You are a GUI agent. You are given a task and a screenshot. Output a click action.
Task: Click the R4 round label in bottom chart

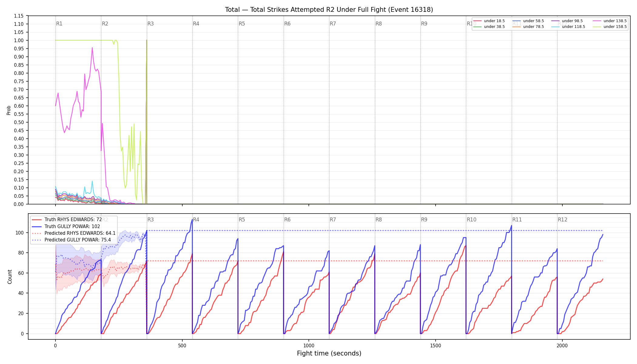coord(196,220)
